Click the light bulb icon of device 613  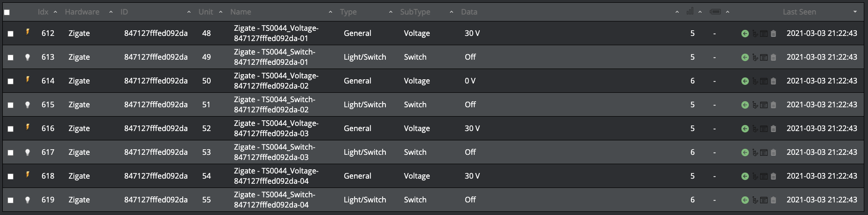click(x=28, y=57)
